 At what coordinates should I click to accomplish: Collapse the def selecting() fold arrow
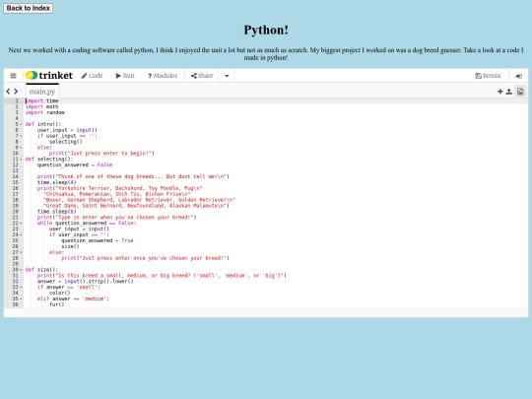pyautogui.click(x=21, y=160)
